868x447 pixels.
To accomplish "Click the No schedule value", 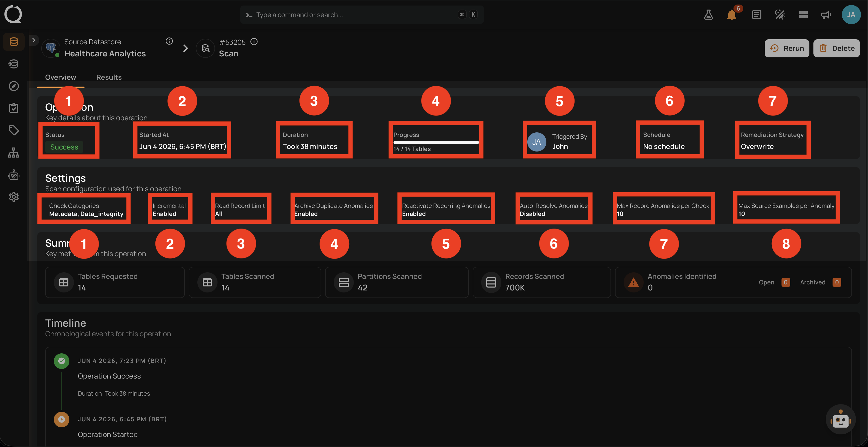I will [x=664, y=146].
